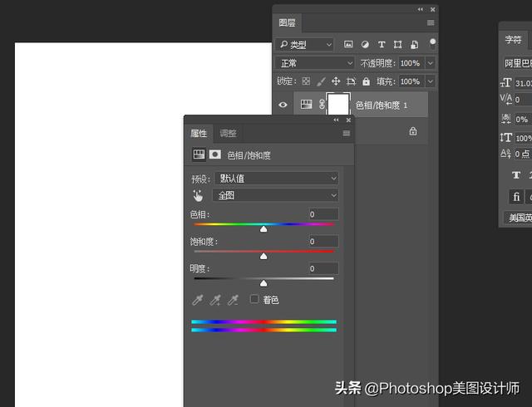Click the lock image pixels brush icon
This screenshot has height=407, width=532.
click(321, 81)
